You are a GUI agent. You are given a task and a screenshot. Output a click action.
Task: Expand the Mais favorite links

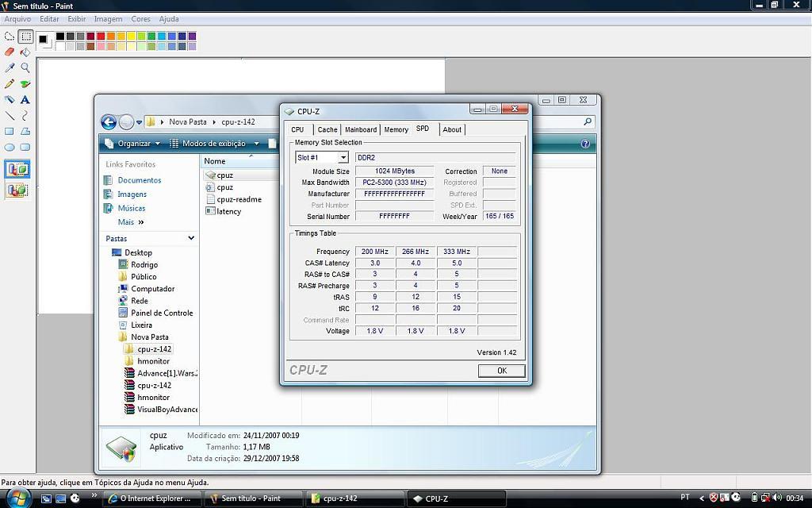pos(131,222)
